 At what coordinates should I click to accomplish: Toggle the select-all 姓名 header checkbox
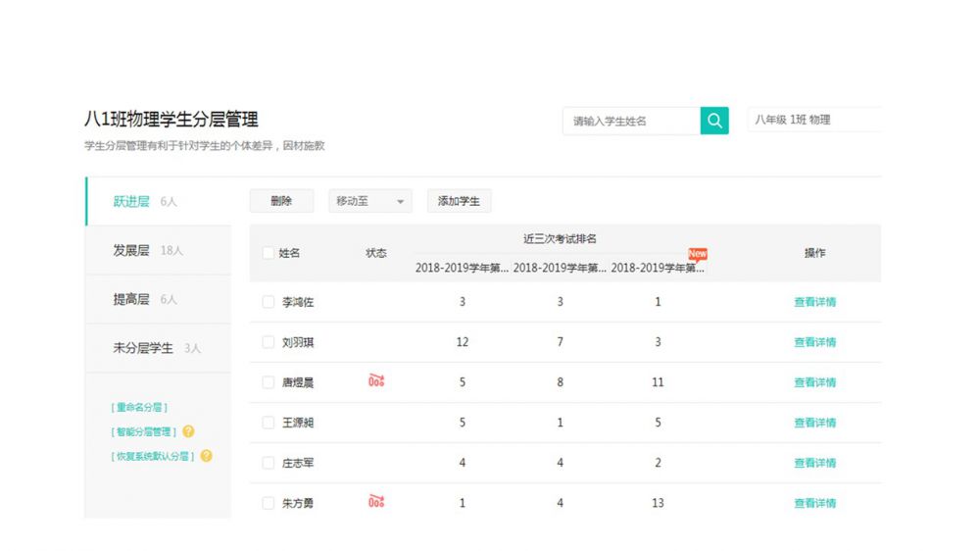269,253
